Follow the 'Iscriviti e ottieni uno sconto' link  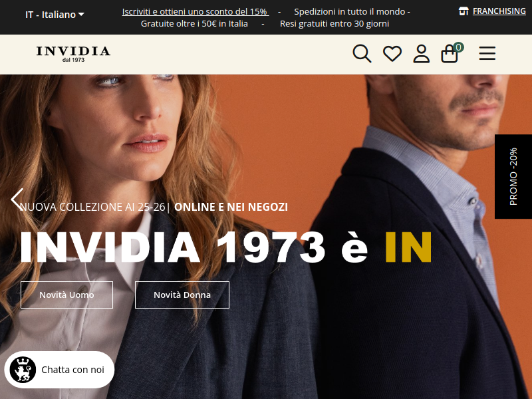pos(195,11)
